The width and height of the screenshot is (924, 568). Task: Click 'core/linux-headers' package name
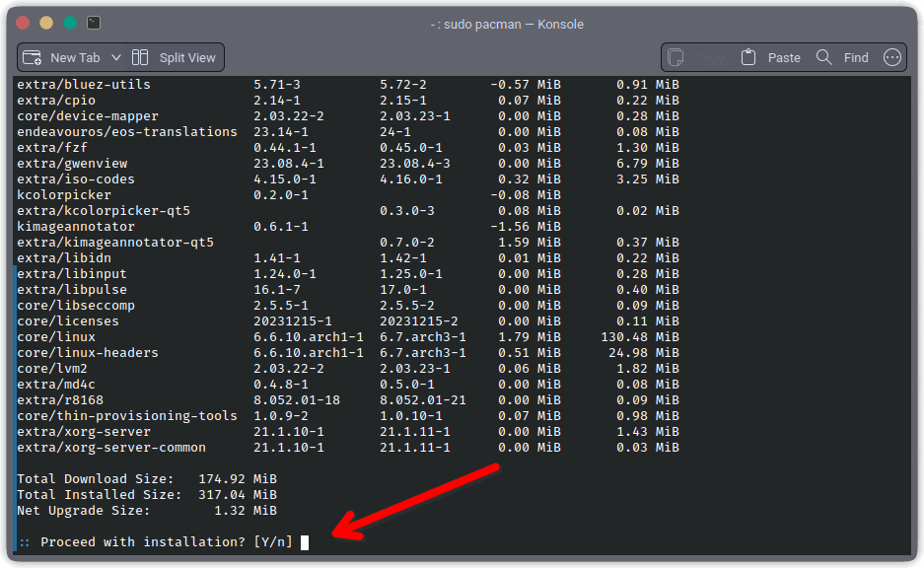pos(88,352)
